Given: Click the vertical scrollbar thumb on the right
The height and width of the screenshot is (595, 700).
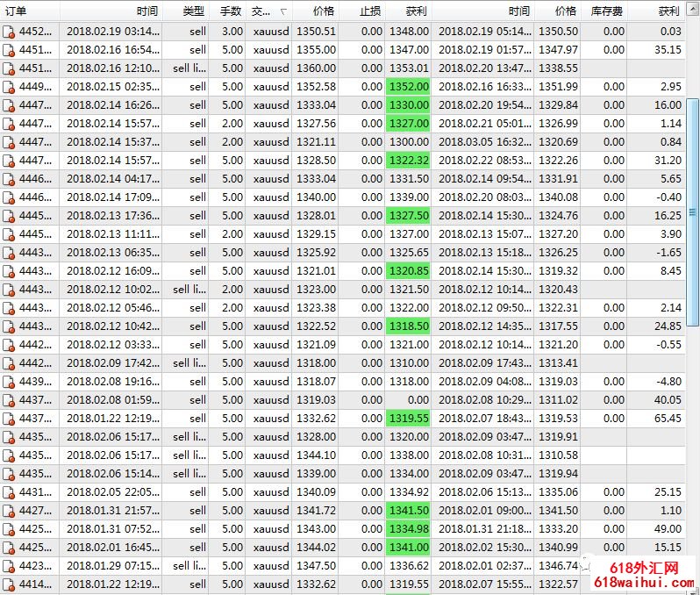Looking at the screenshot, I should click(x=693, y=211).
